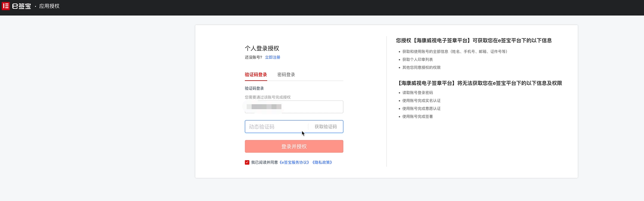The image size is (644, 201).
Task: Select the 获取个人印章列表 bullet item
Action: (x=417, y=60)
